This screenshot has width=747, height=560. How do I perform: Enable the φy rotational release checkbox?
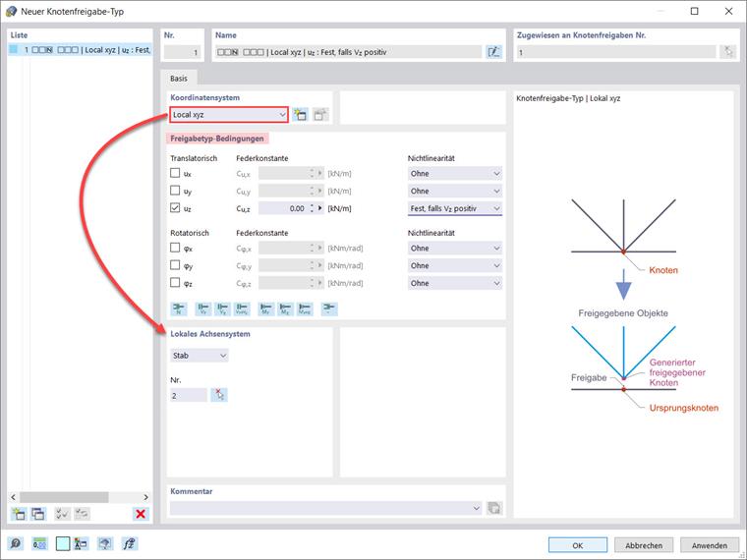click(175, 265)
